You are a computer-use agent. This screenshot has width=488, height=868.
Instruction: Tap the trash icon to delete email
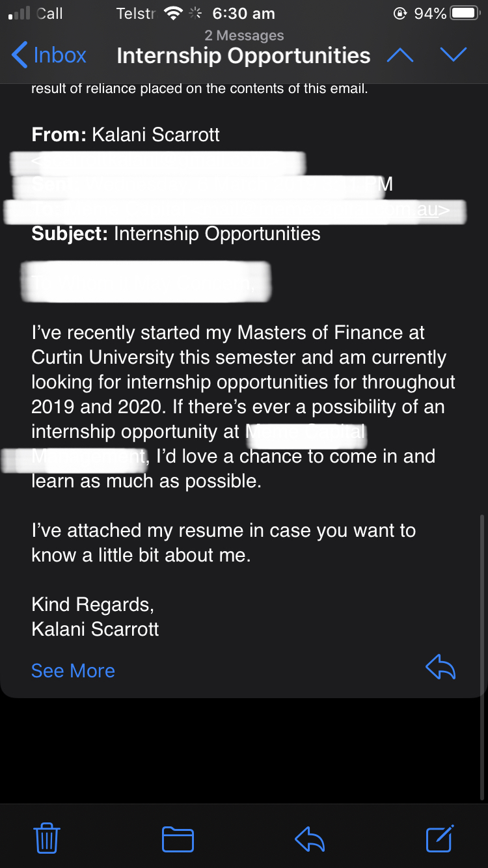coord(46,838)
